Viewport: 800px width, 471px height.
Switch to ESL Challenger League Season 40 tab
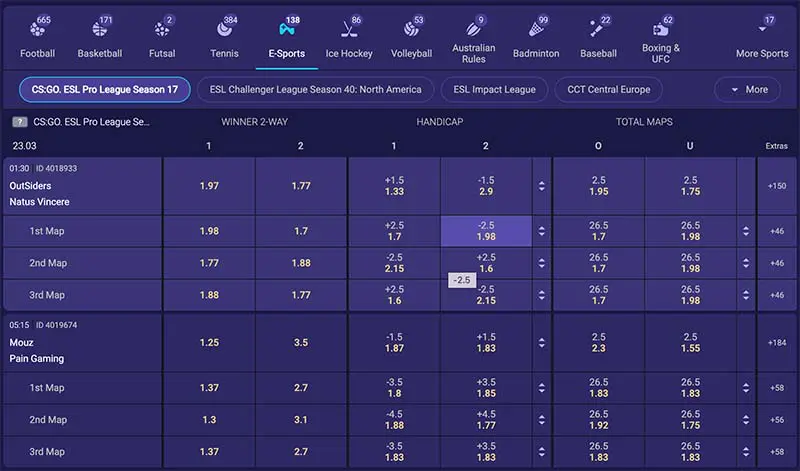click(315, 90)
